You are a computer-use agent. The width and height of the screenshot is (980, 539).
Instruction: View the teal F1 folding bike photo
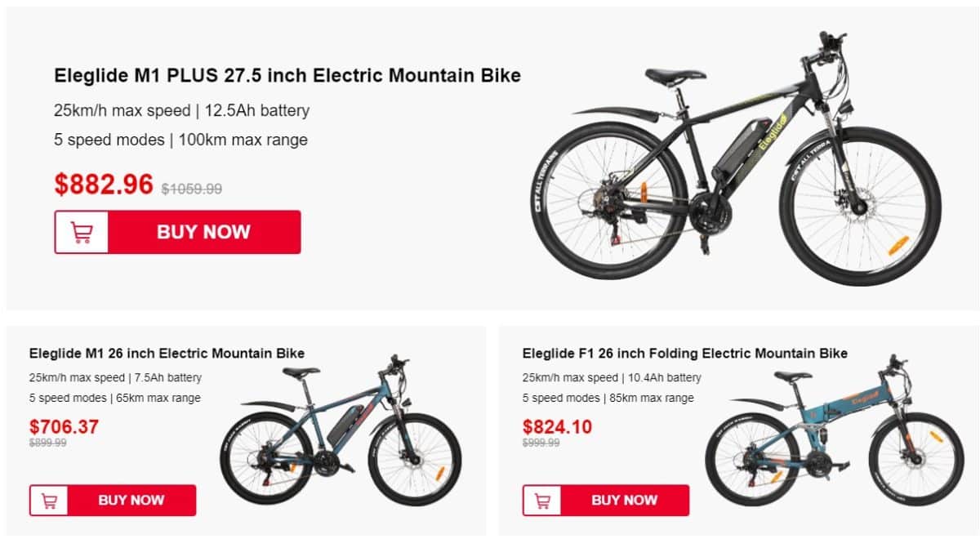coord(833,433)
